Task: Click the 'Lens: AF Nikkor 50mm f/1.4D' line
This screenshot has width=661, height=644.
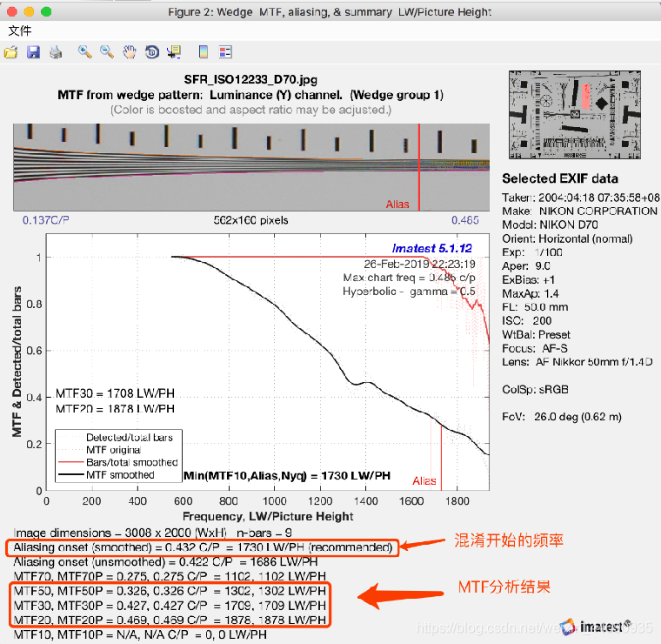Action: [x=578, y=362]
